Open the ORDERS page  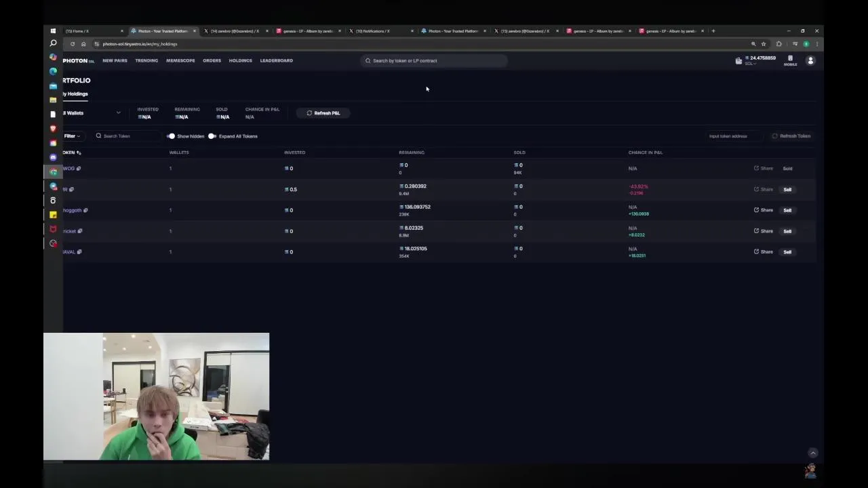[212, 60]
